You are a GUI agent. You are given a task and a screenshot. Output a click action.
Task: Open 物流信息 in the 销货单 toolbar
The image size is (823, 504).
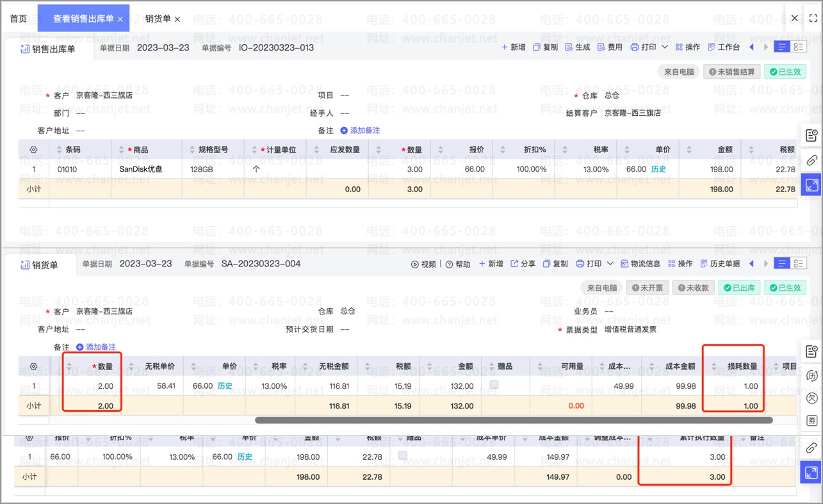[x=640, y=264]
